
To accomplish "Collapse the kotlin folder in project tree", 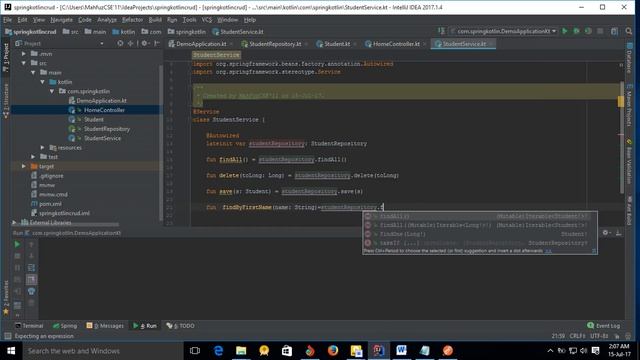I will (42, 82).
